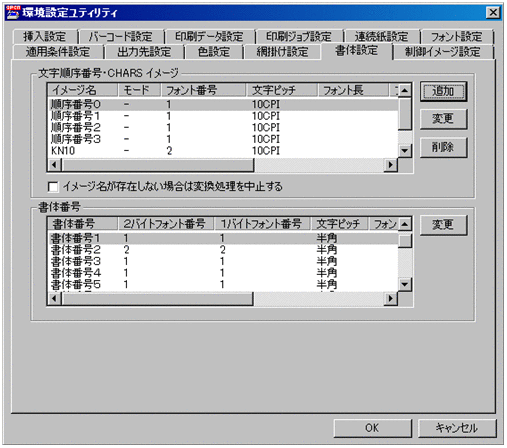
Task: Select row 書体番号3
Action: pos(223,262)
